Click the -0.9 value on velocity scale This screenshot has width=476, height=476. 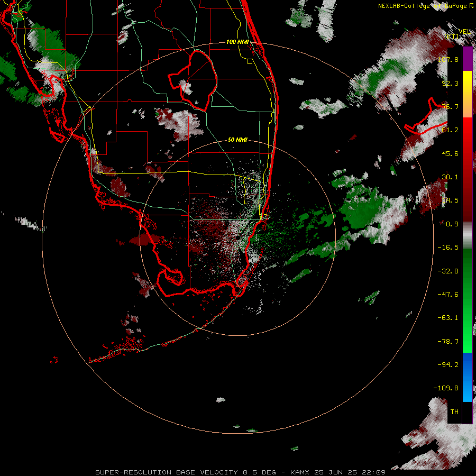coord(450,224)
